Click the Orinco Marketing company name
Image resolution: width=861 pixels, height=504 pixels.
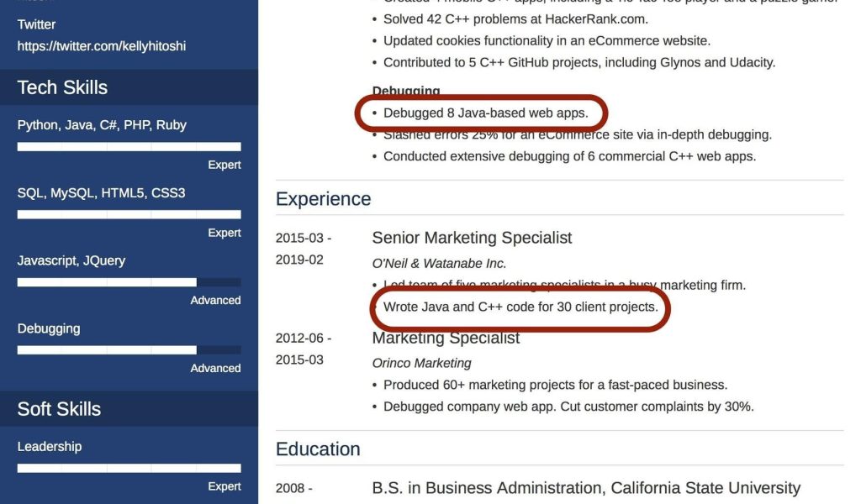coord(421,363)
